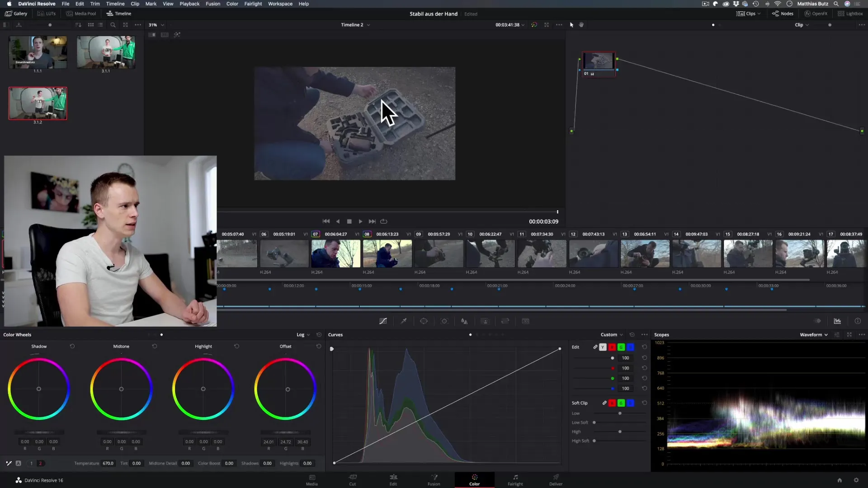Viewport: 868px width, 488px height.
Task: Open the gallery sort order icon
Action: (78, 25)
